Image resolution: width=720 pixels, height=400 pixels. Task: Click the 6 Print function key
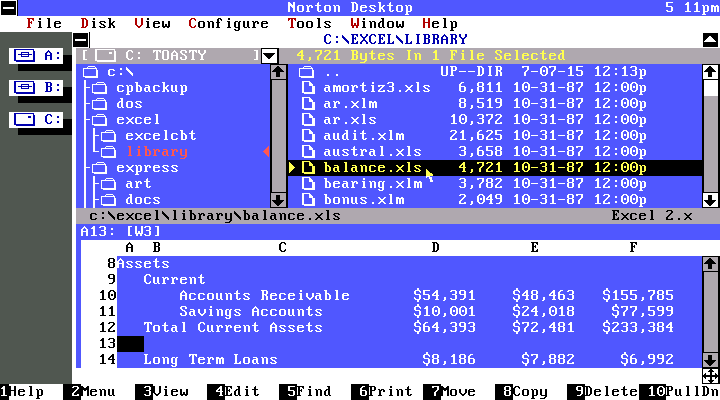[x=382, y=392]
